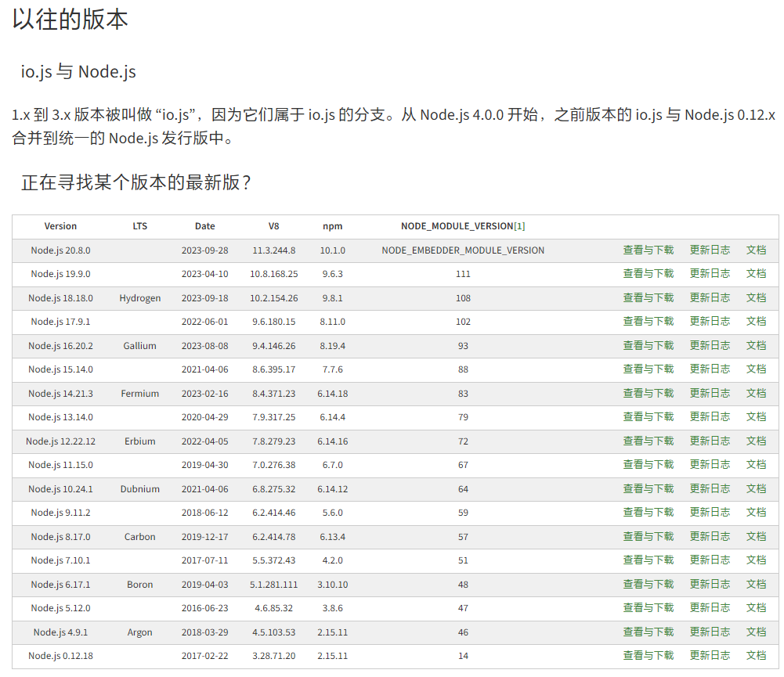The width and height of the screenshot is (784, 677).
Task: Open 文档 for Node.js 8.17.0
Action: point(756,536)
